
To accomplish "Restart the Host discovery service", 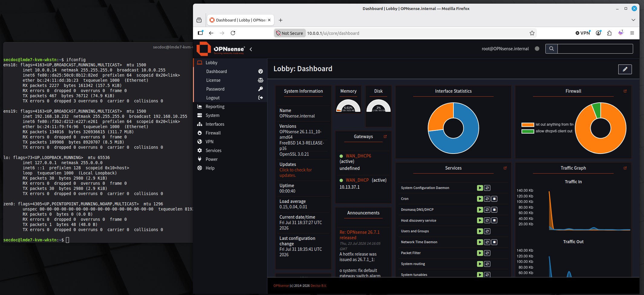I will (x=487, y=220).
